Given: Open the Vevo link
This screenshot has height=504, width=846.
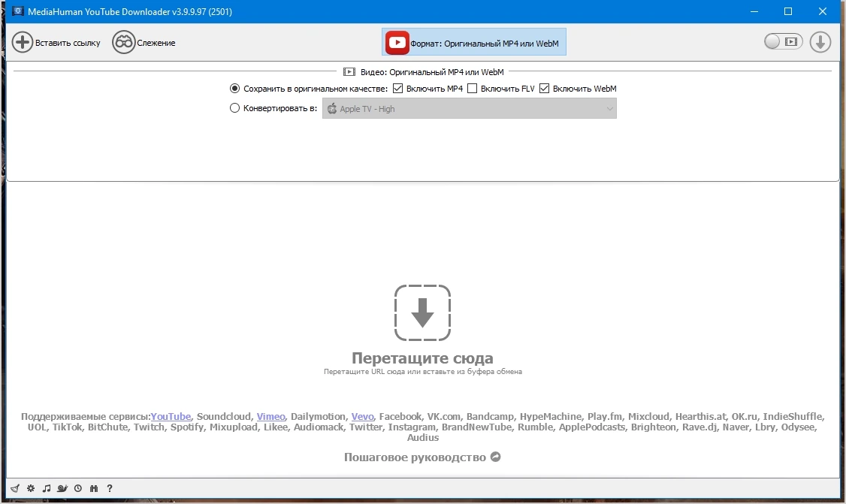Looking at the screenshot, I should [363, 417].
